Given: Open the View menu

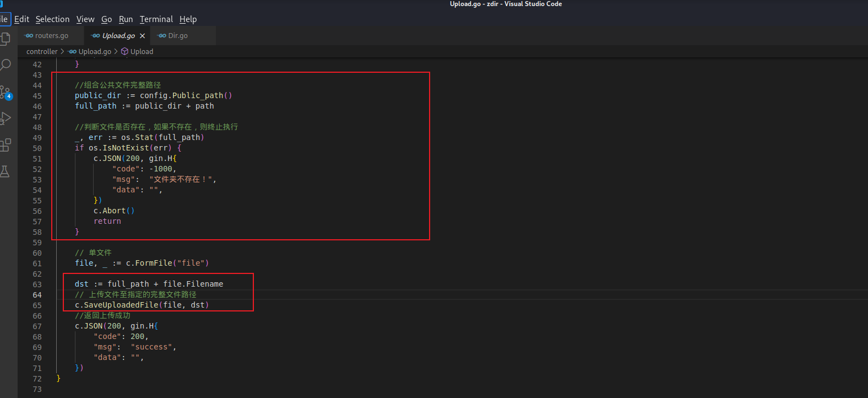Looking at the screenshot, I should [85, 19].
